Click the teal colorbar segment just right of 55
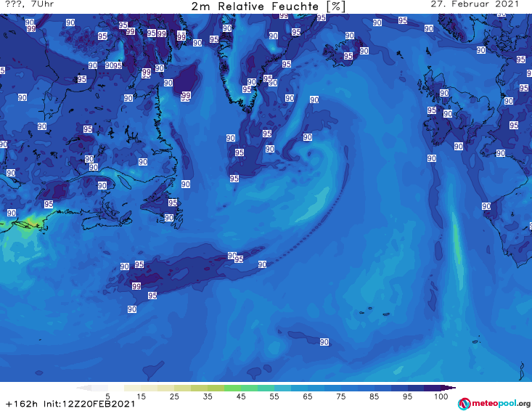 (x=282, y=388)
